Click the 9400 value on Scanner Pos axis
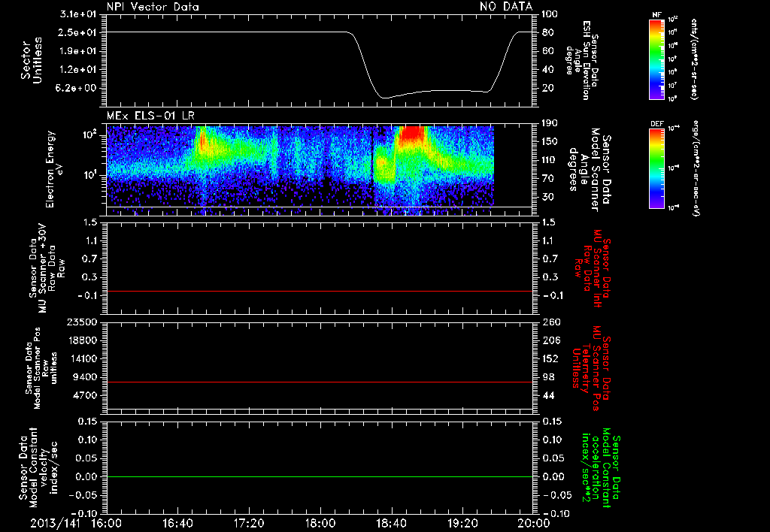Screen dimensions: 770x532 [84, 377]
